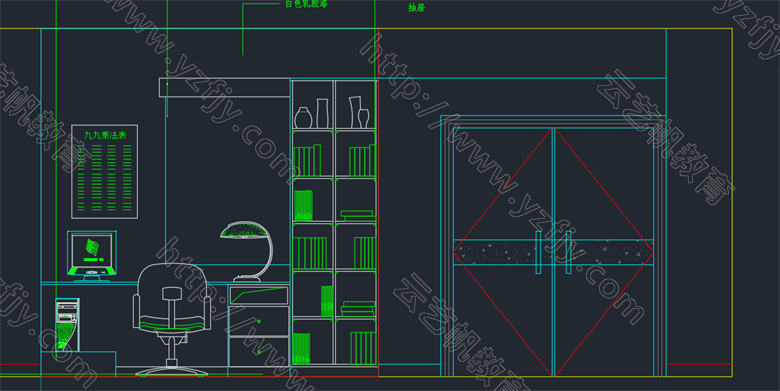Click the right door pull handle
The image size is (780, 391).
[x=568, y=252]
